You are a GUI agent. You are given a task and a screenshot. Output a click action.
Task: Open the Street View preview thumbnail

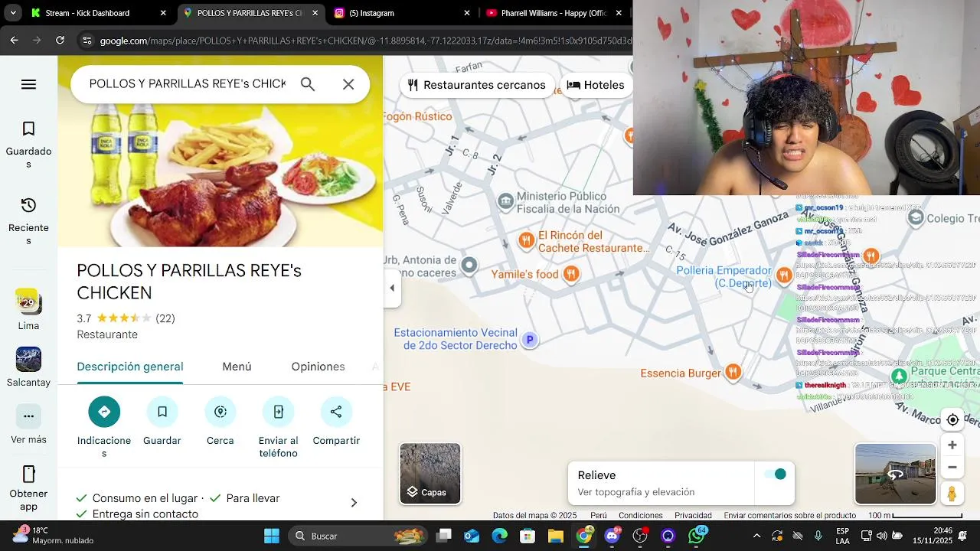click(895, 474)
